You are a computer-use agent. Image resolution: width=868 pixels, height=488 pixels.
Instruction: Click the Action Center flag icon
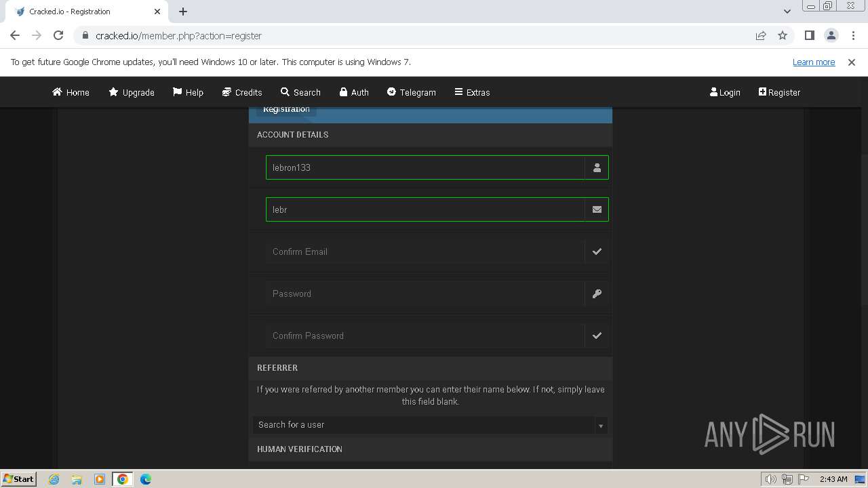coord(804,479)
